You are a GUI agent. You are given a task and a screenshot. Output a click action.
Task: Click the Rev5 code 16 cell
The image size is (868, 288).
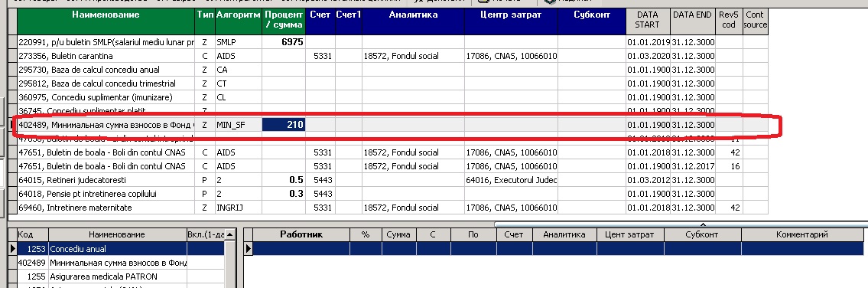tap(729, 166)
